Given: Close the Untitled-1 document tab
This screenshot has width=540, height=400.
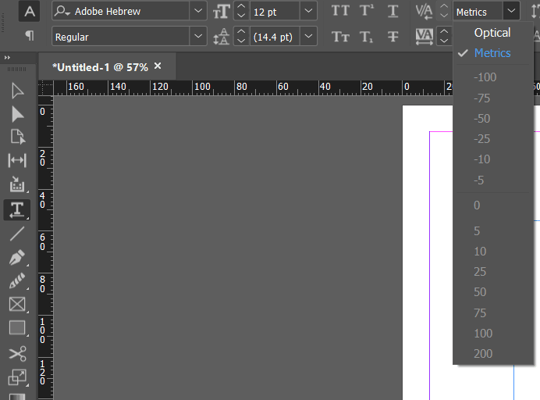Looking at the screenshot, I should [158, 66].
